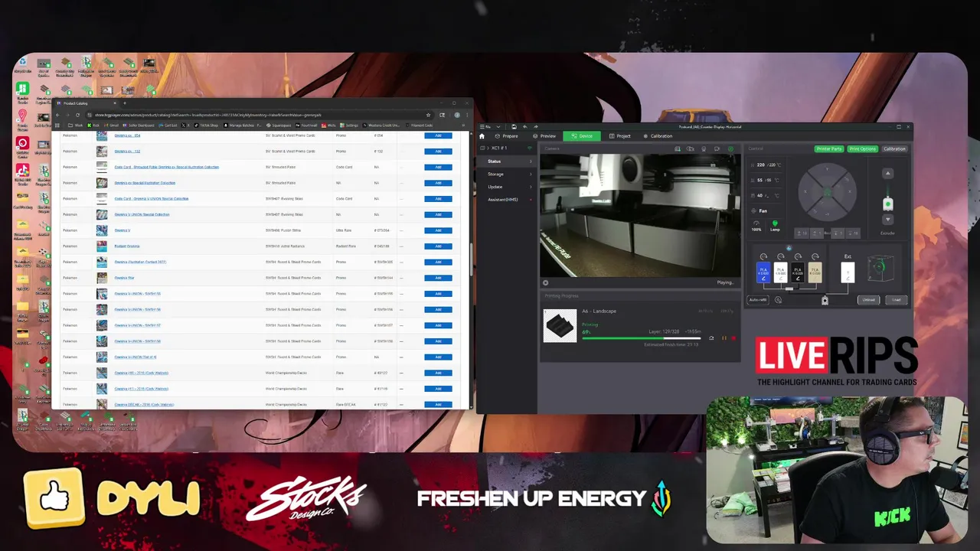
Task: Select the Ext external spool slot
Action: point(848,272)
